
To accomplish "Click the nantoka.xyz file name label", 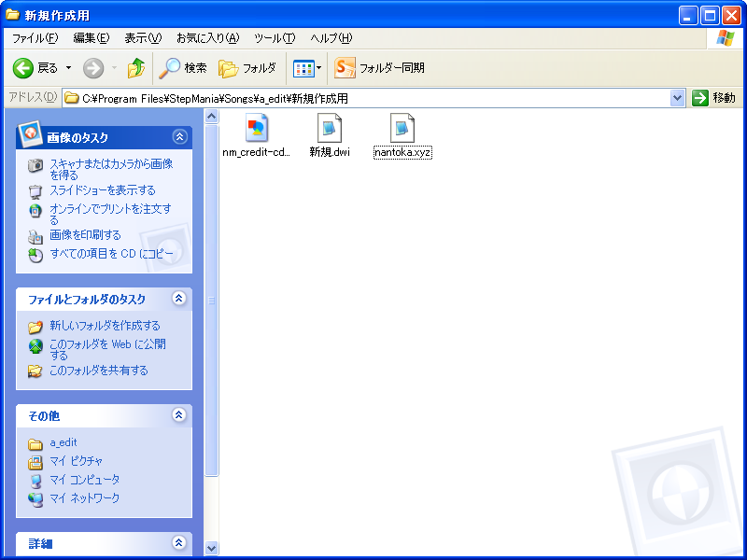I will coord(402,152).
